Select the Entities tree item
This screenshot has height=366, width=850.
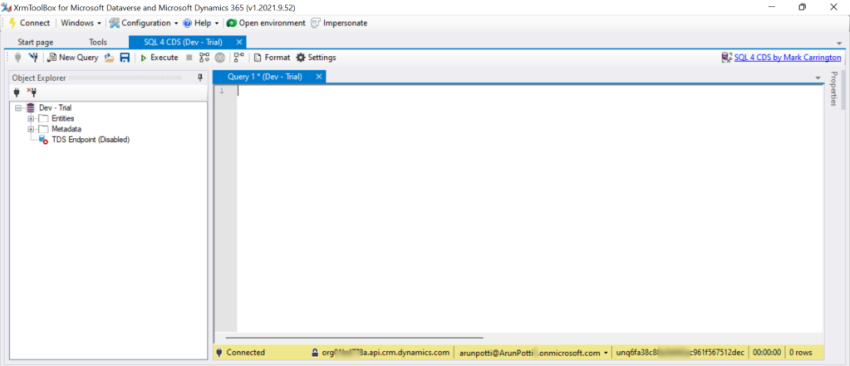pos(63,118)
